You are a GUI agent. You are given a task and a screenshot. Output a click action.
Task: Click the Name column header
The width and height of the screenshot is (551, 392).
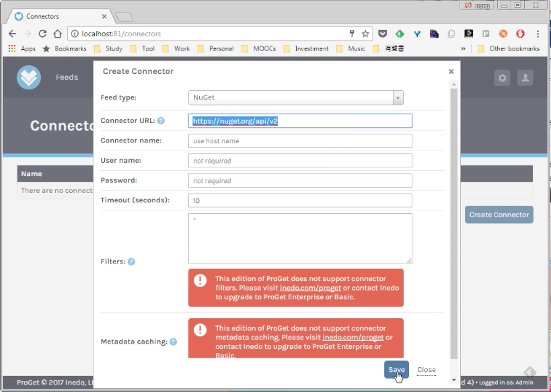tap(31, 174)
